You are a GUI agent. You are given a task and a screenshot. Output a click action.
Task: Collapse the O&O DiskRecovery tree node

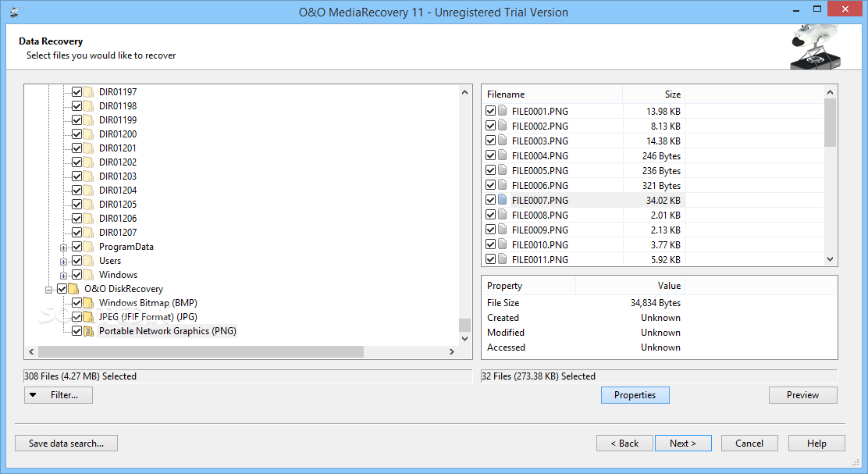coord(48,290)
